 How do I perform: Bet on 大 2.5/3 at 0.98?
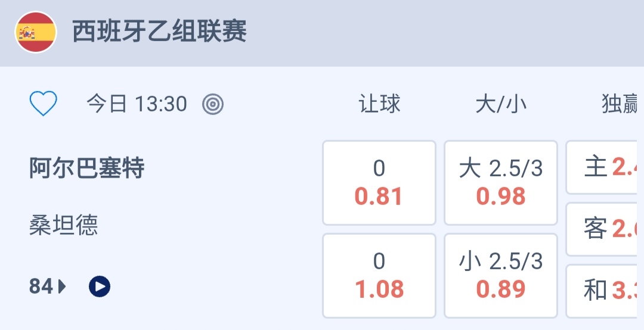501,183
